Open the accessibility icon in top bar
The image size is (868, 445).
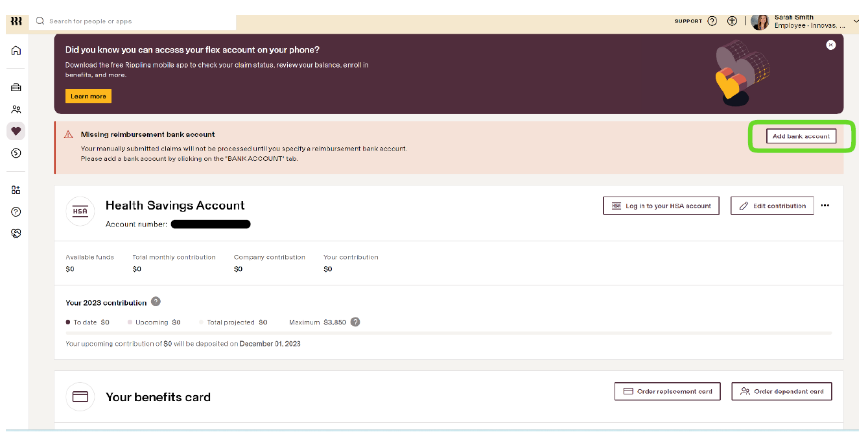pos(733,21)
